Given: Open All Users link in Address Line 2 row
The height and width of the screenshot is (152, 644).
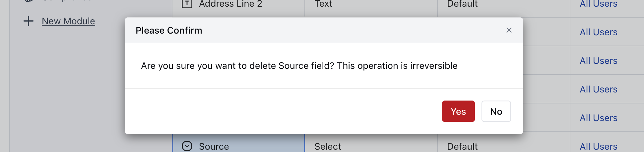Looking at the screenshot, I should (x=598, y=4).
